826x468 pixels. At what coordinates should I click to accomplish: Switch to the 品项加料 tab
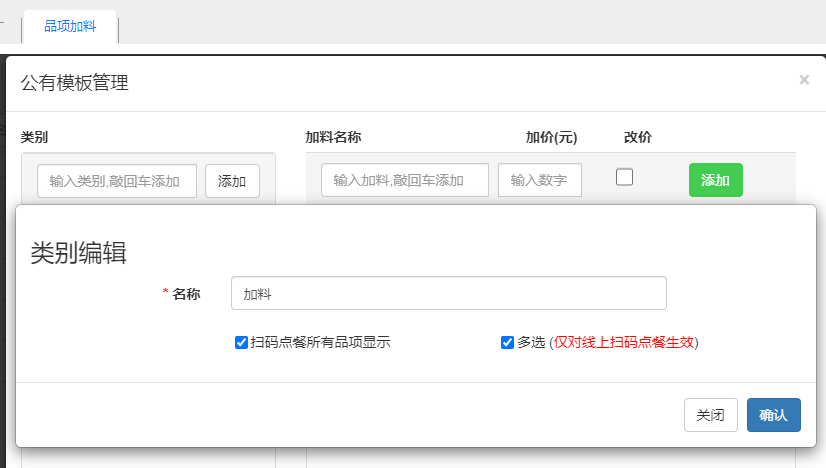[70, 26]
